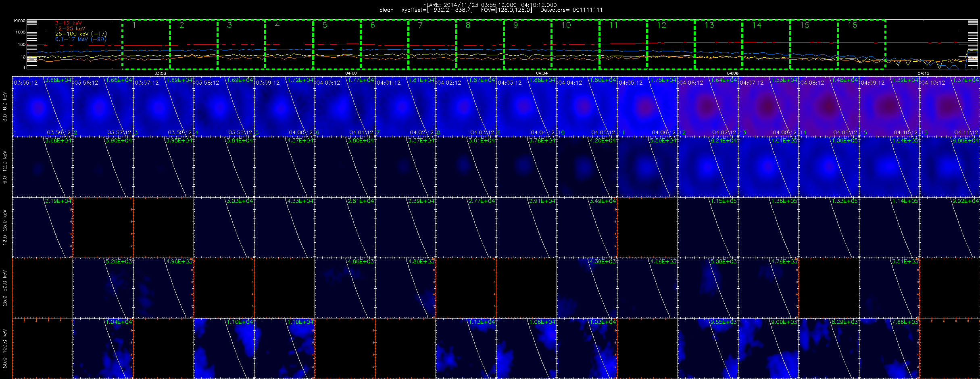
Task: Select light curve interval box 11
Action: tap(623, 44)
